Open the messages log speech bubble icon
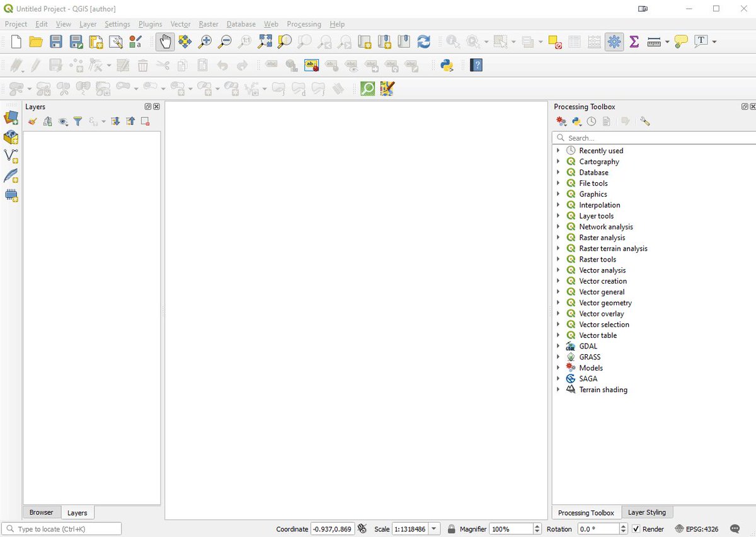 735,529
